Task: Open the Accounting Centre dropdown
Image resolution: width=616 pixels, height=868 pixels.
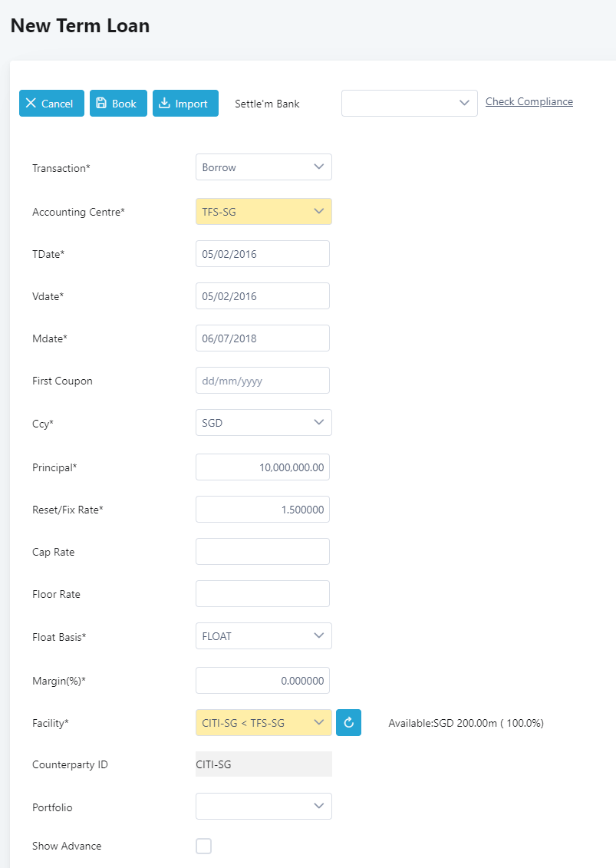Action: click(263, 212)
